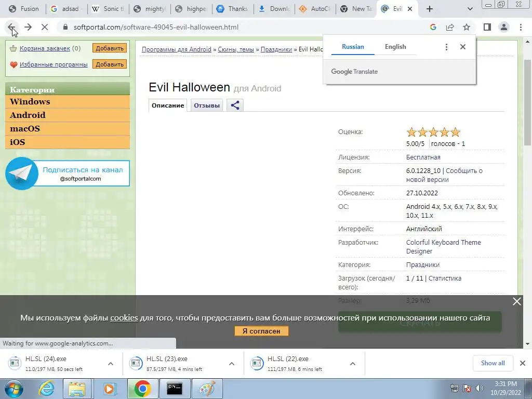532x399 pixels.
Task: Accept cookies with Я согласен button
Action: 261,331
